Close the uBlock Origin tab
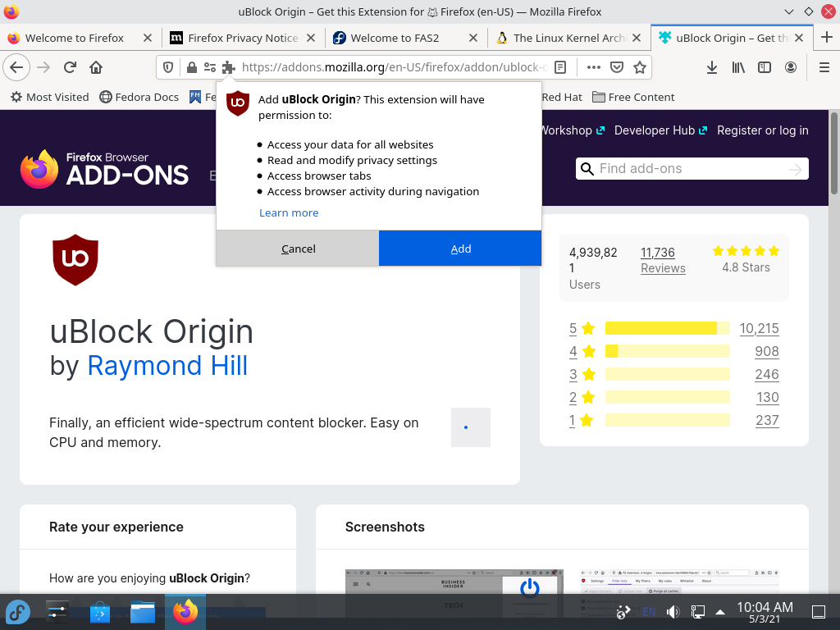The height and width of the screenshot is (630, 840). point(799,38)
